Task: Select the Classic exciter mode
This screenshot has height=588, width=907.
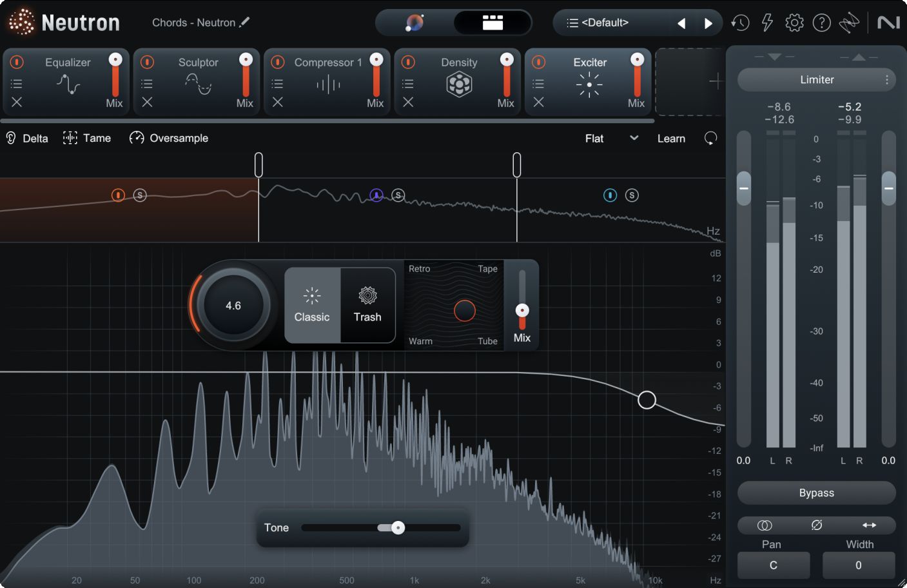Action: [312, 304]
